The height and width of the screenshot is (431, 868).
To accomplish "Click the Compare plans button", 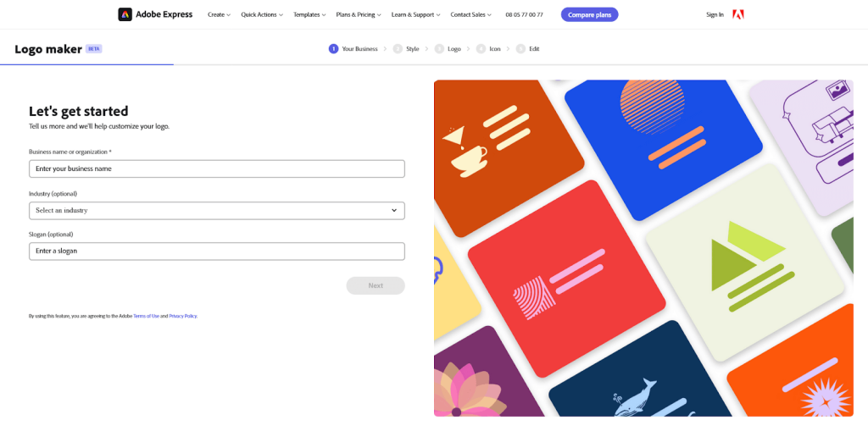I will 590,15.
